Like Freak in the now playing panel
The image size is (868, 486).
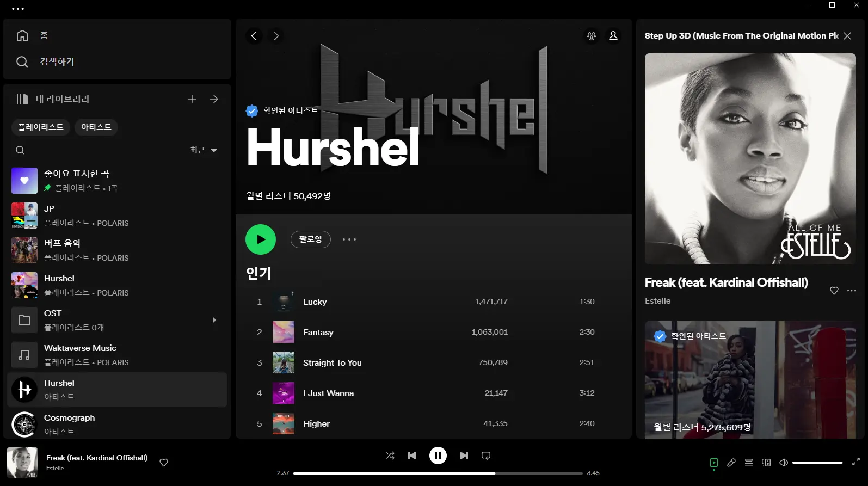pyautogui.click(x=834, y=291)
